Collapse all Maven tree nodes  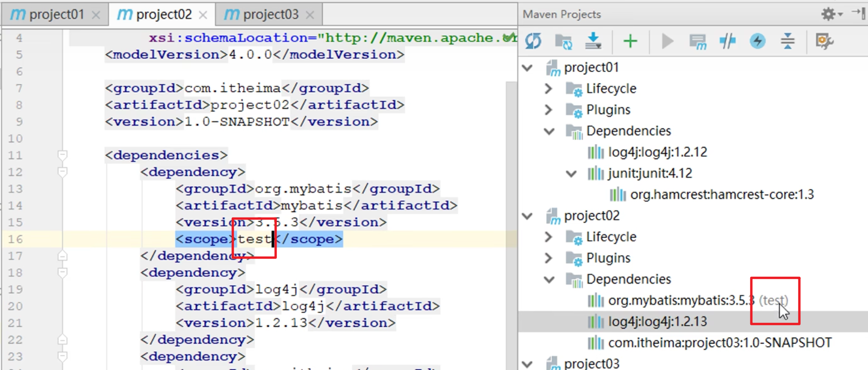coord(787,41)
